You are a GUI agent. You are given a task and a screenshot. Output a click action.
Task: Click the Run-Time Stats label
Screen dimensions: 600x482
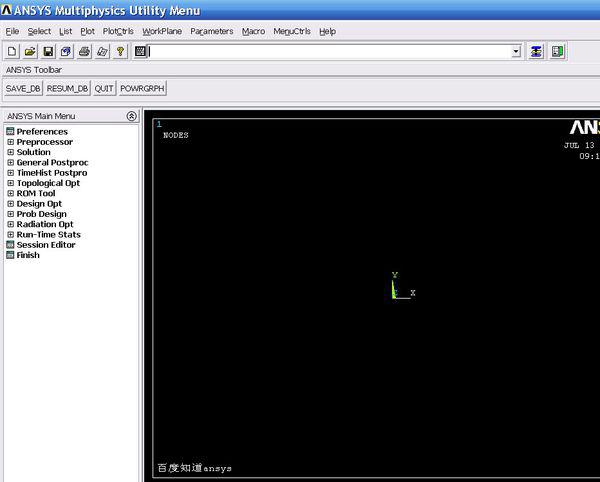pos(49,235)
